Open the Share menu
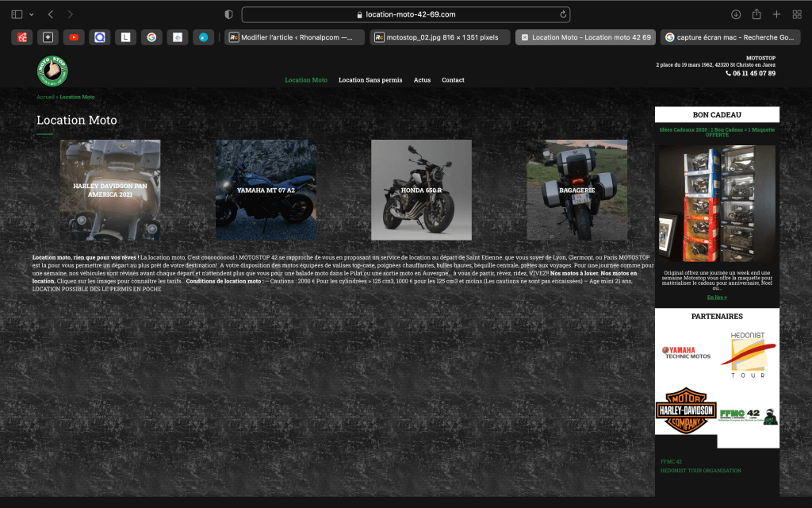The height and width of the screenshot is (508, 812). (x=756, y=14)
